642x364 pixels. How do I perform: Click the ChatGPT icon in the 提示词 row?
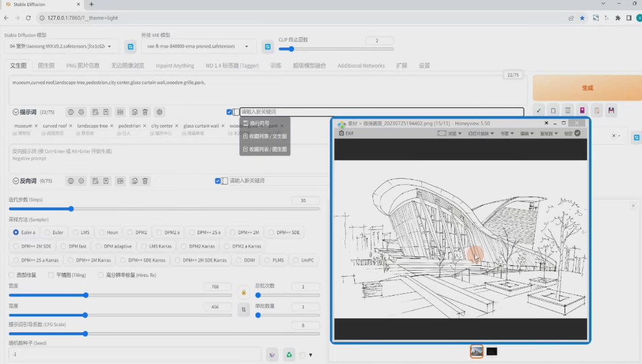tap(159, 112)
